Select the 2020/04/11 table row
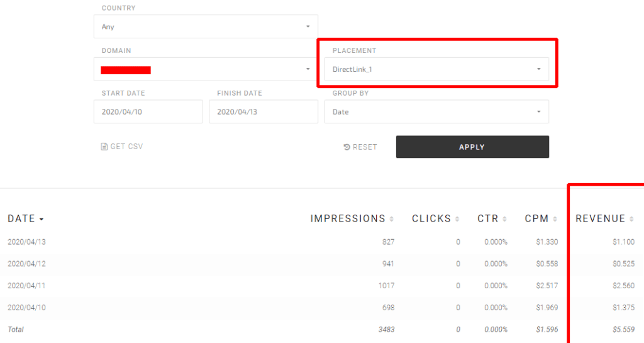 [322, 286]
